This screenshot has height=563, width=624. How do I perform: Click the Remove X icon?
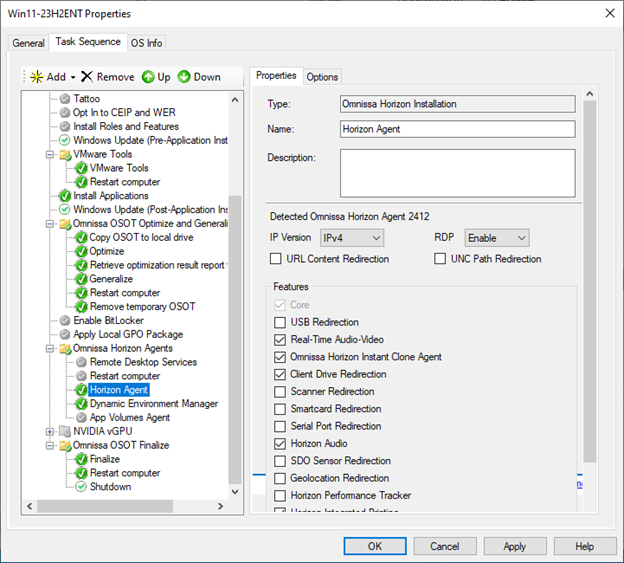click(87, 76)
